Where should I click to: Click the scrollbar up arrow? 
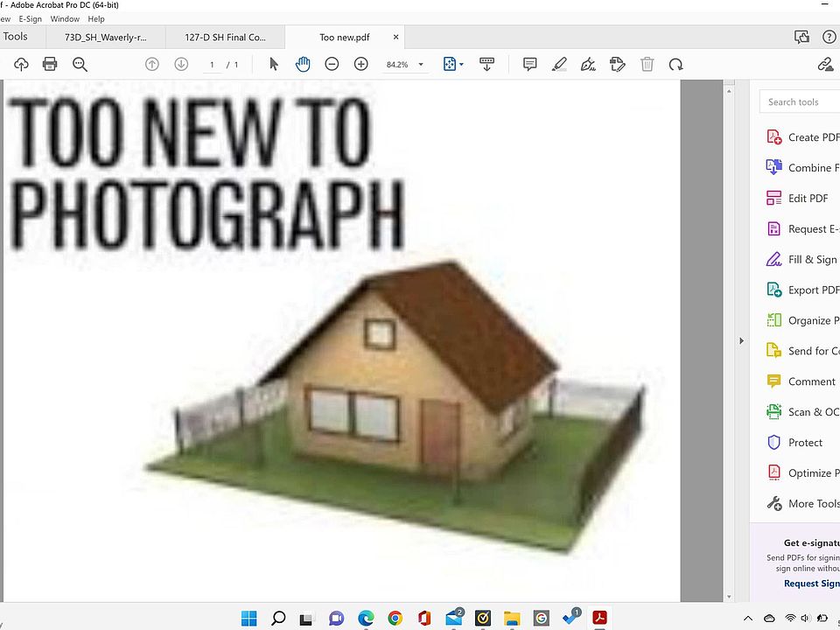(729, 92)
